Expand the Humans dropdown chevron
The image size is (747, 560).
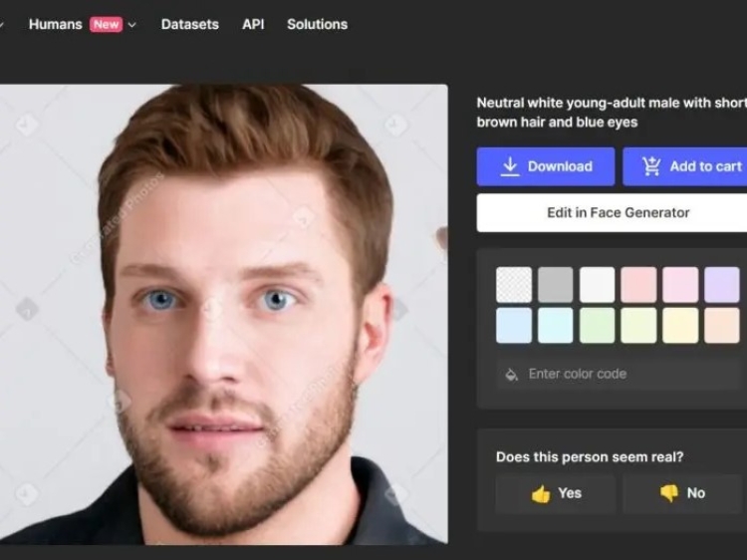[132, 25]
